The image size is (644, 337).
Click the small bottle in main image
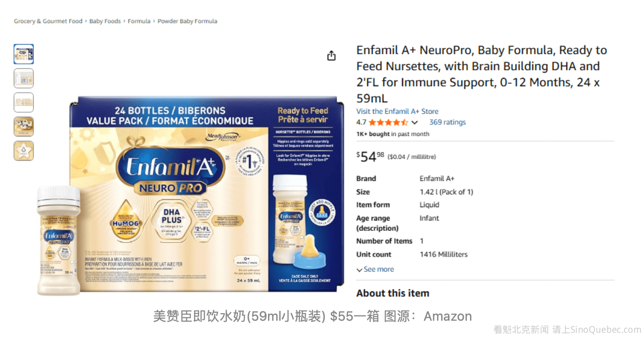59,240
